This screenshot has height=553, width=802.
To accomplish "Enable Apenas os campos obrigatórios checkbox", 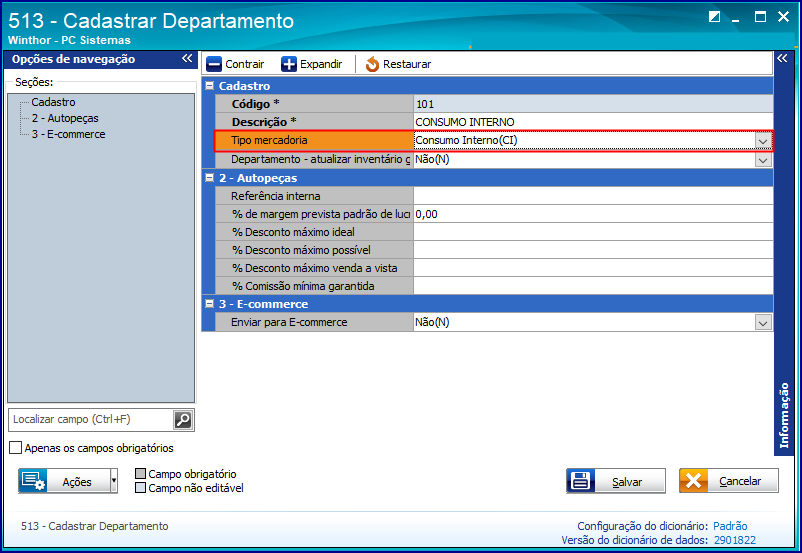I will point(16,448).
